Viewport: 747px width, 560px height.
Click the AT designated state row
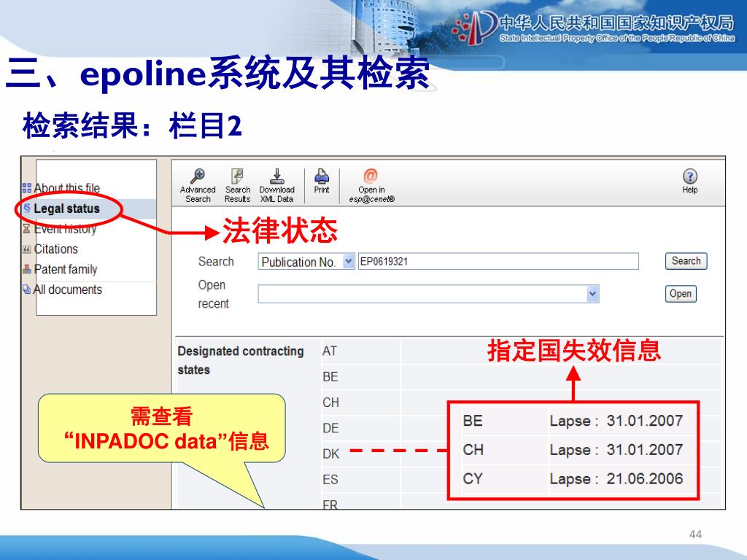[521, 351]
